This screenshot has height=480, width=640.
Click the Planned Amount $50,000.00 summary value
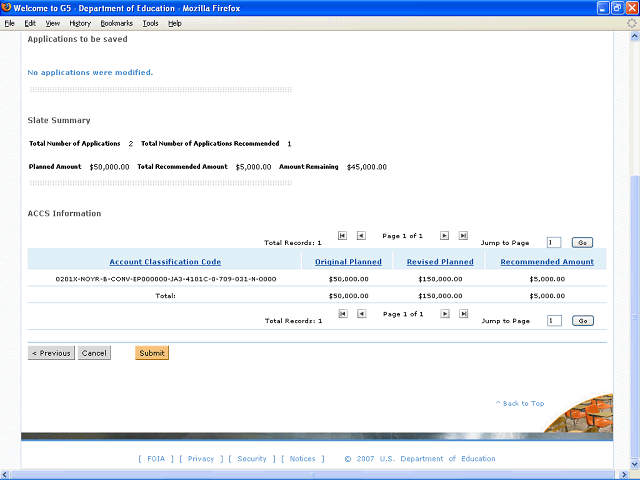point(109,167)
